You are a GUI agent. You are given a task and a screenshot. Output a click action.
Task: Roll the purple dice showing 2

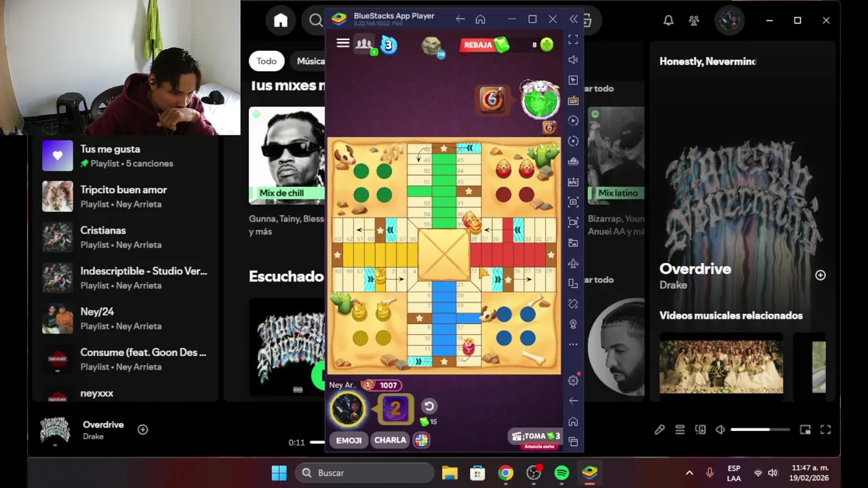395,409
